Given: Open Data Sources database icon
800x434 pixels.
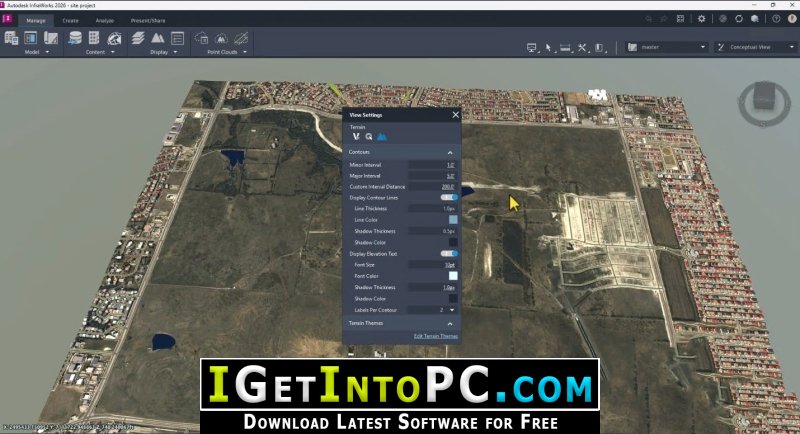Looking at the screenshot, I should 75,38.
